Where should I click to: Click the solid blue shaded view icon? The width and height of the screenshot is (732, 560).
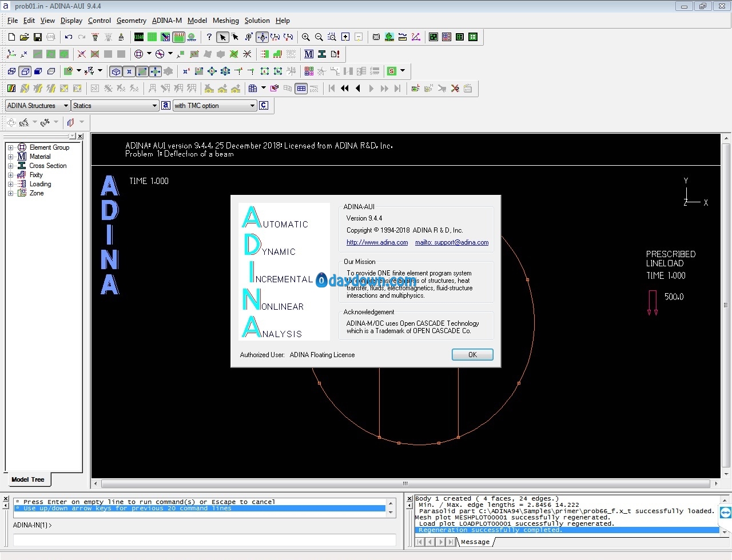pyautogui.click(x=38, y=71)
